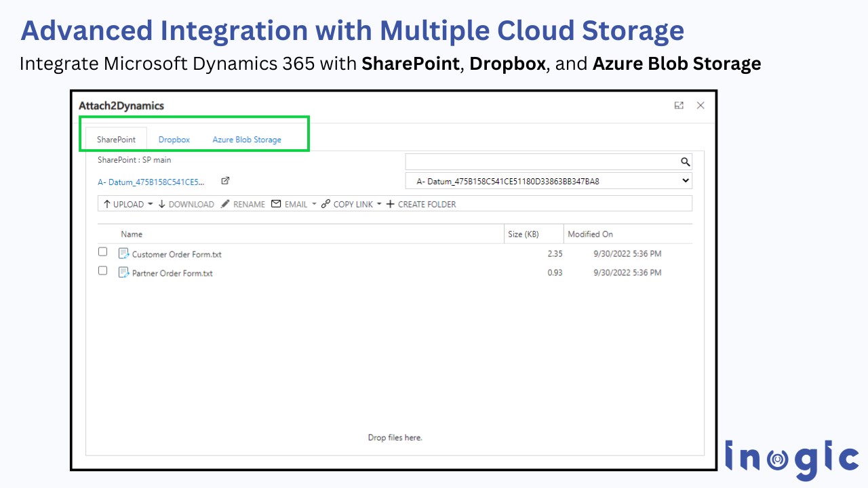
Task: Click the DOWNLOAD button
Action: click(186, 204)
